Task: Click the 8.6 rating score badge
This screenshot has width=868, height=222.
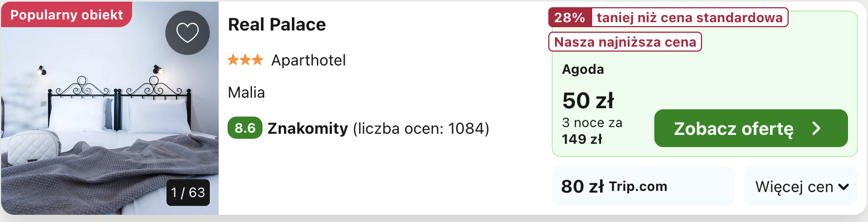Action: pos(245,128)
